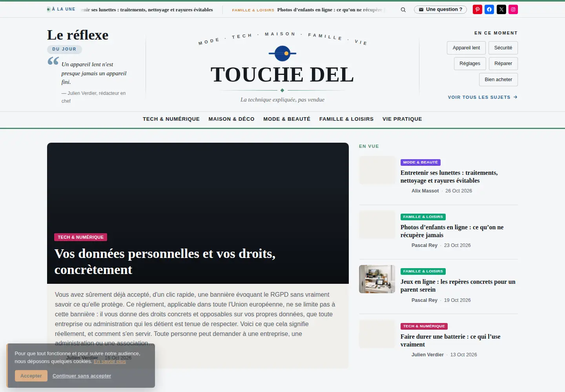The width and height of the screenshot is (565, 392).
Task: Select the 'Bien acheter' topic tag
Action: click(498, 80)
